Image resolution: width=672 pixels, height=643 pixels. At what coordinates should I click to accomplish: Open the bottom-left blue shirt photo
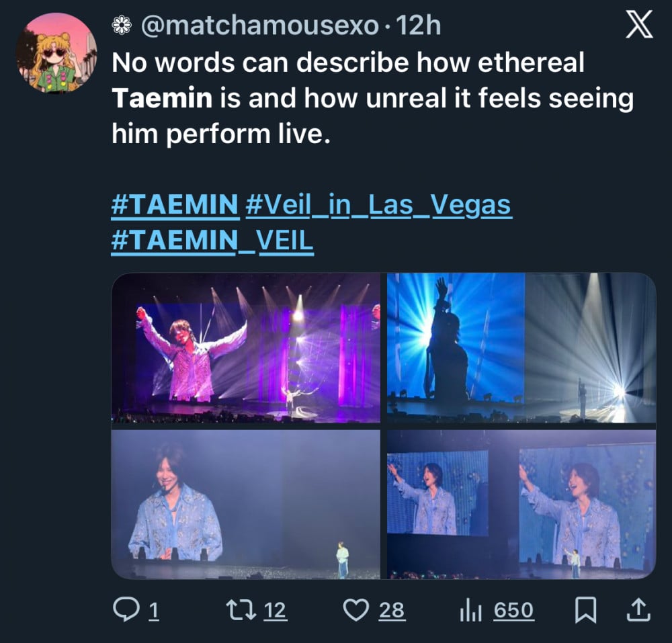coord(246,504)
